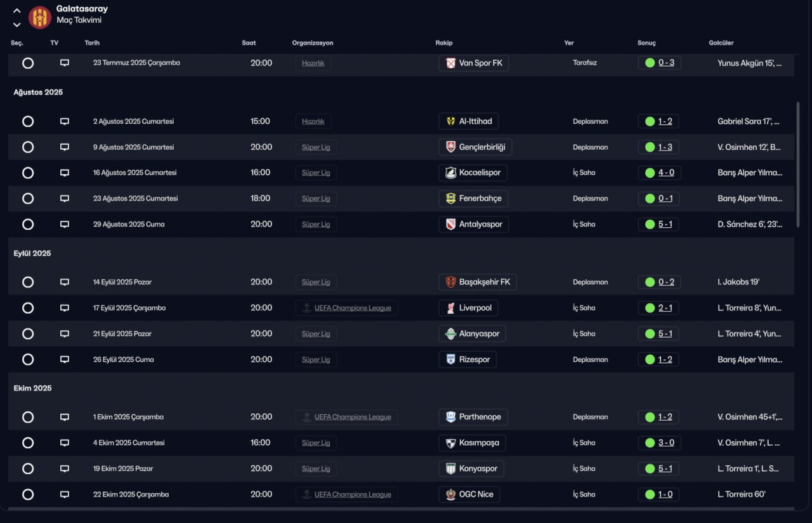Click the TV icon in the Rizespor row
Image resolution: width=812 pixels, height=523 pixels.
(65, 359)
